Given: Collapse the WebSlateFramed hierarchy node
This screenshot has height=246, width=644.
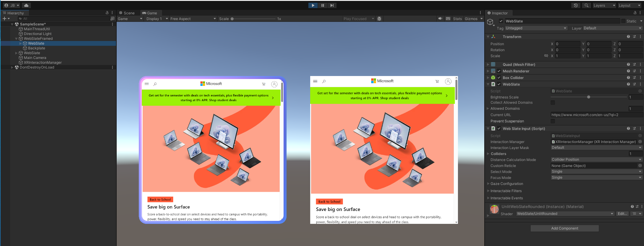Looking at the screenshot, I should coord(16,39).
